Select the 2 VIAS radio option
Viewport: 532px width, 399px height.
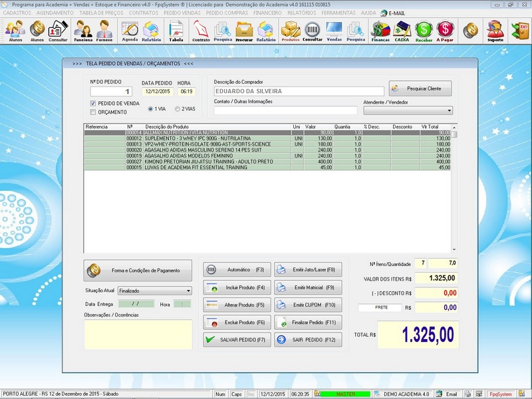pos(177,108)
